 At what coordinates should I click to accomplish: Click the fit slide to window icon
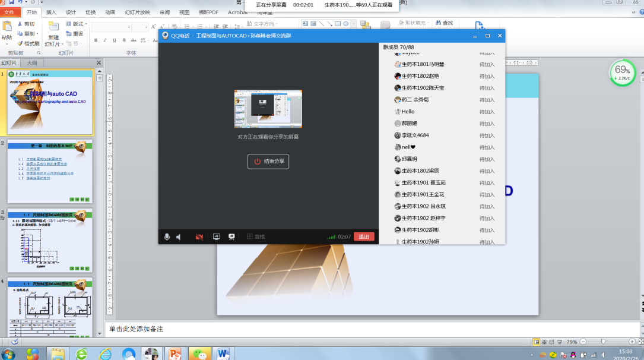640,342
